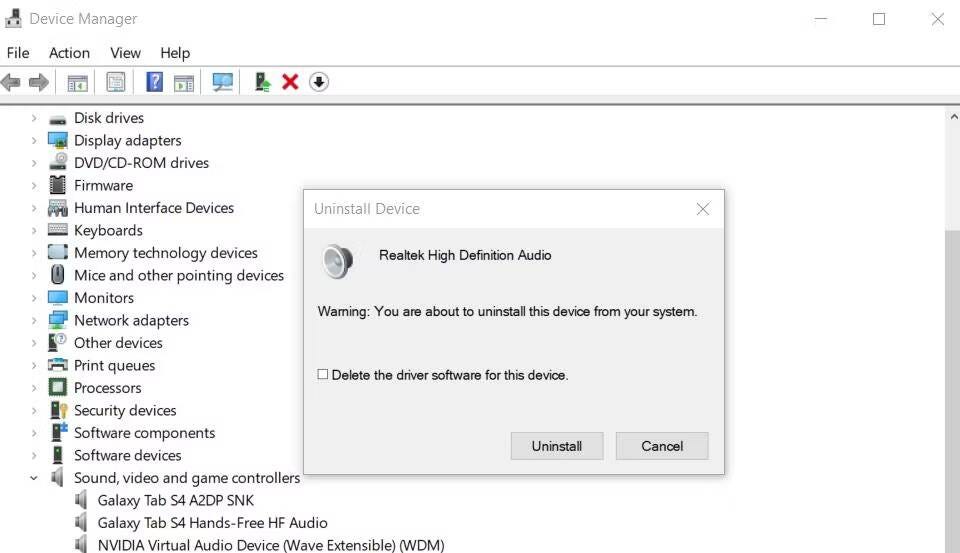Viewport: 960px width, 553px height.
Task: Open the Action menu
Action: 69,53
